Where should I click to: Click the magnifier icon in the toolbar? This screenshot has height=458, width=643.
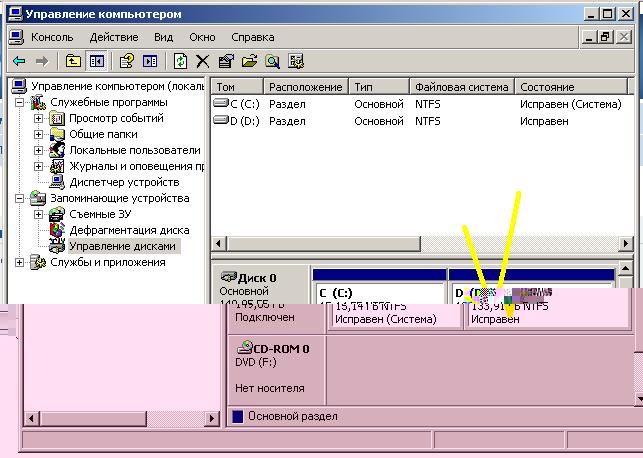click(272, 61)
